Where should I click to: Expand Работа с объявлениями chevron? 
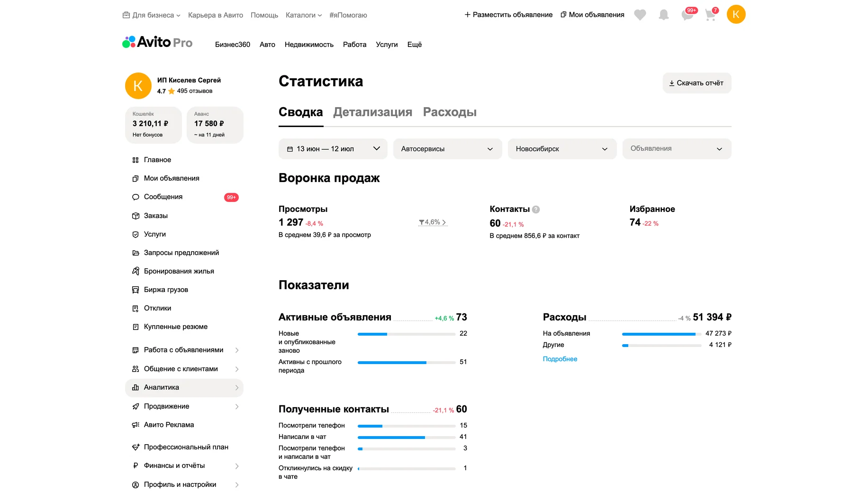click(237, 350)
